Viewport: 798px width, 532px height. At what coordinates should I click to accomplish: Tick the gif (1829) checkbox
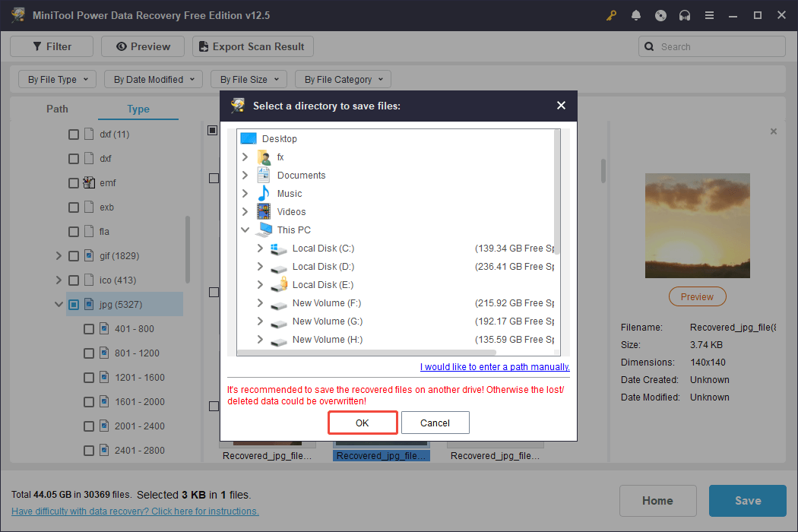click(74, 256)
